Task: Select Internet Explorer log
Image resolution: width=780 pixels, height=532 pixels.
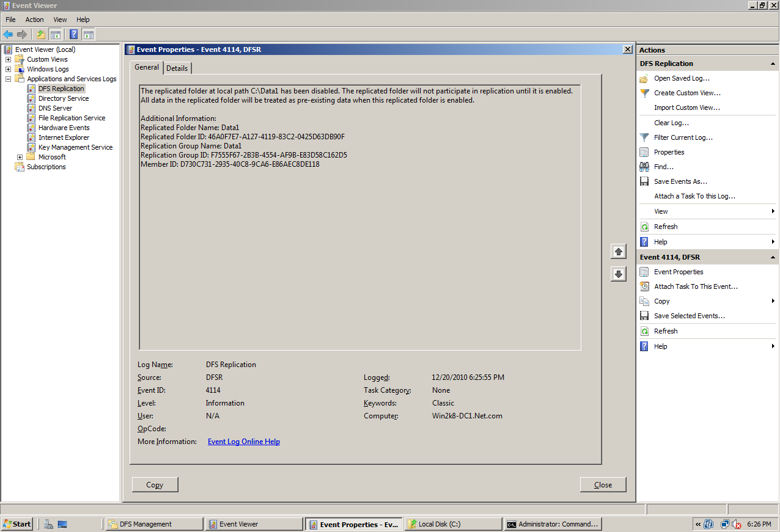Action: (64, 137)
